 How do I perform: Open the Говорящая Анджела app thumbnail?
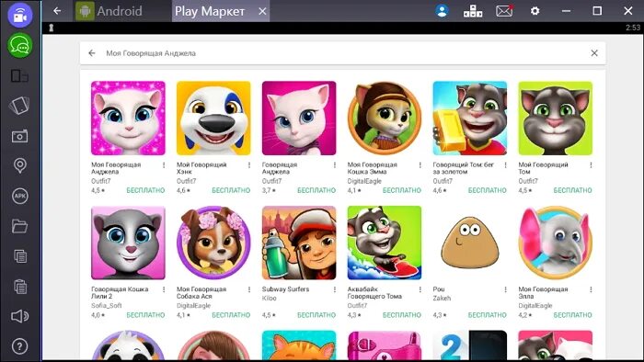tap(299, 119)
